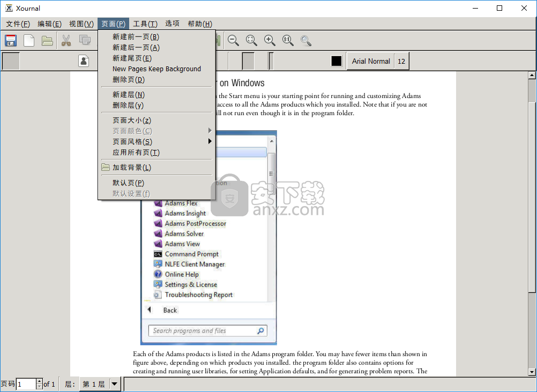Fit page with the zoom-fit magnifier
The width and height of the screenshot is (537, 392).
point(251,40)
